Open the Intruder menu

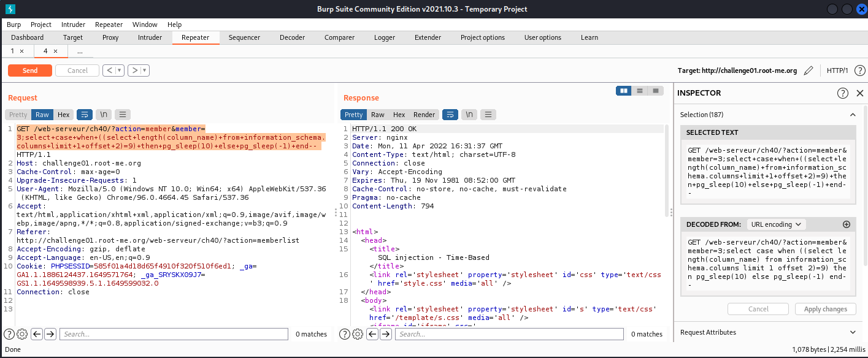pyautogui.click(x=73, y=25)
